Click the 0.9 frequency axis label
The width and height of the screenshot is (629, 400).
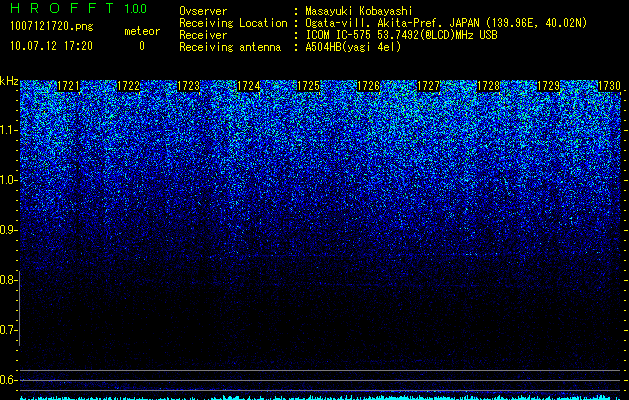pos(8,230)
